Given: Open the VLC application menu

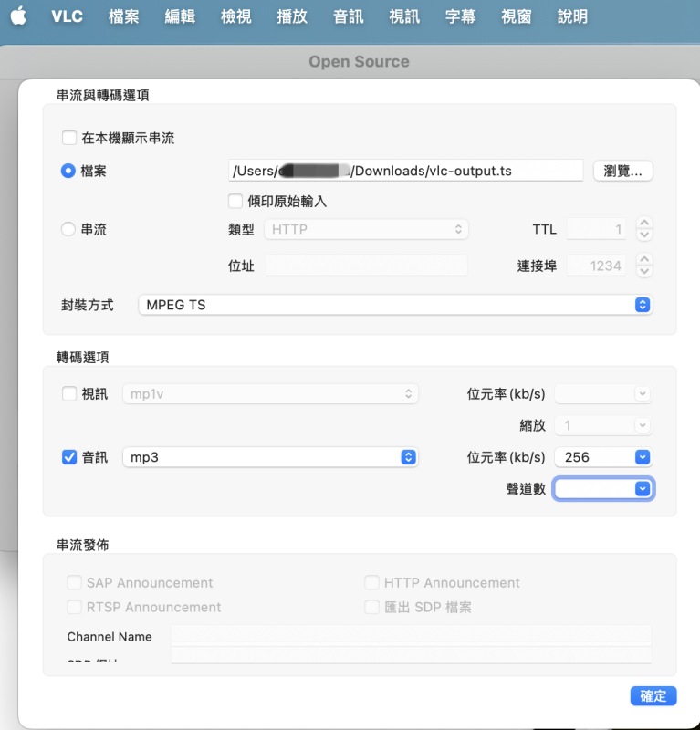Looking at the screenshot, I should point(67,16).
